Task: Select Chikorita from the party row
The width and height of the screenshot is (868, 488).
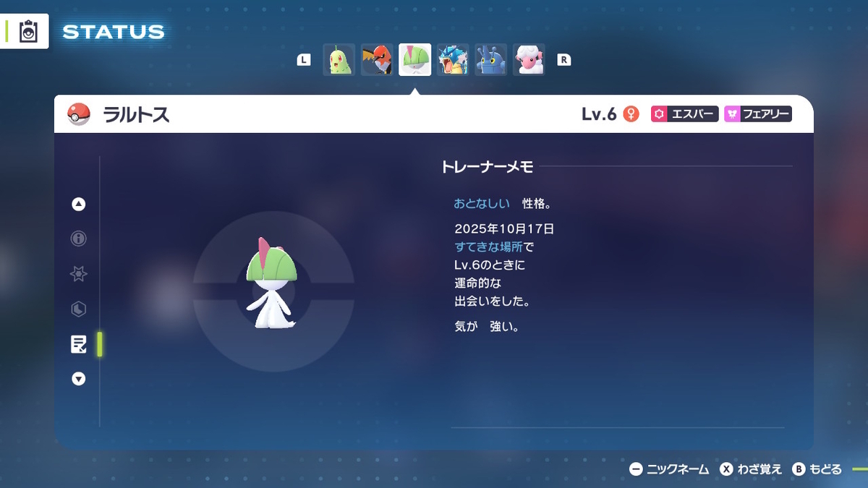Action: click(338, 60)
